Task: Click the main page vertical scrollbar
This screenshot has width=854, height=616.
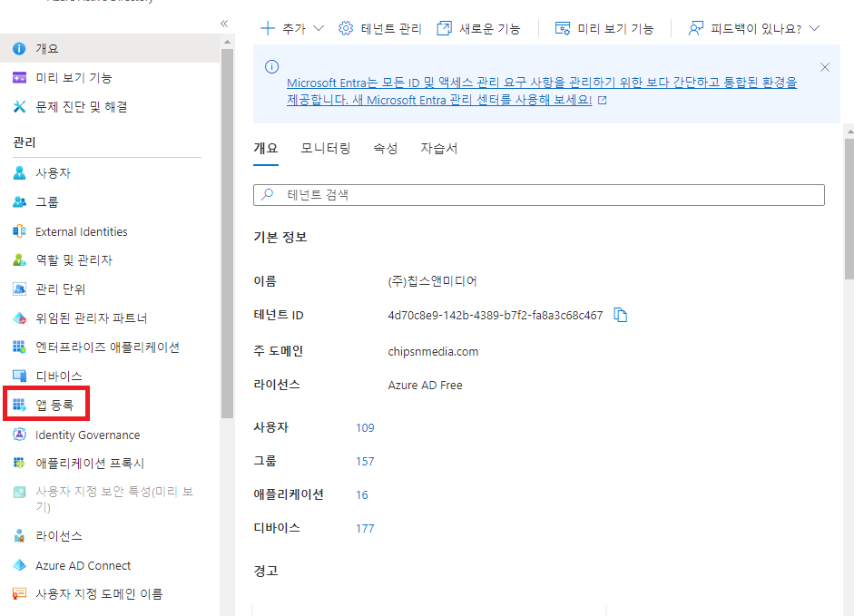Action: (x=849, y=210)
